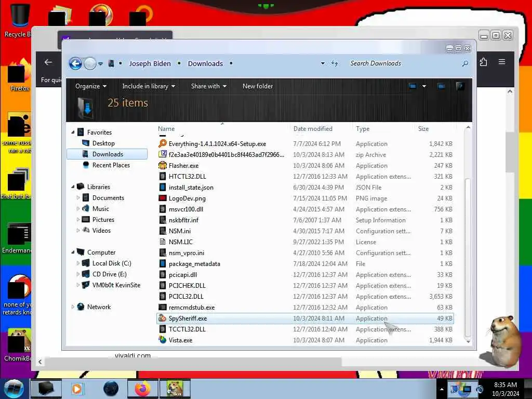
Task: Select the NSM.LIC file icon
Action: pyautogui.click(x=163, y=242)
